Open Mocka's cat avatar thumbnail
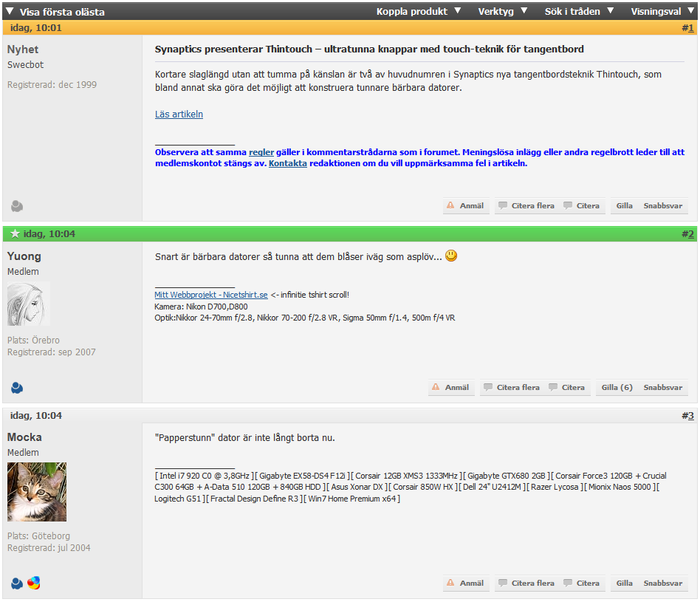Screen dimensions: 700x602 click(37, 492)
